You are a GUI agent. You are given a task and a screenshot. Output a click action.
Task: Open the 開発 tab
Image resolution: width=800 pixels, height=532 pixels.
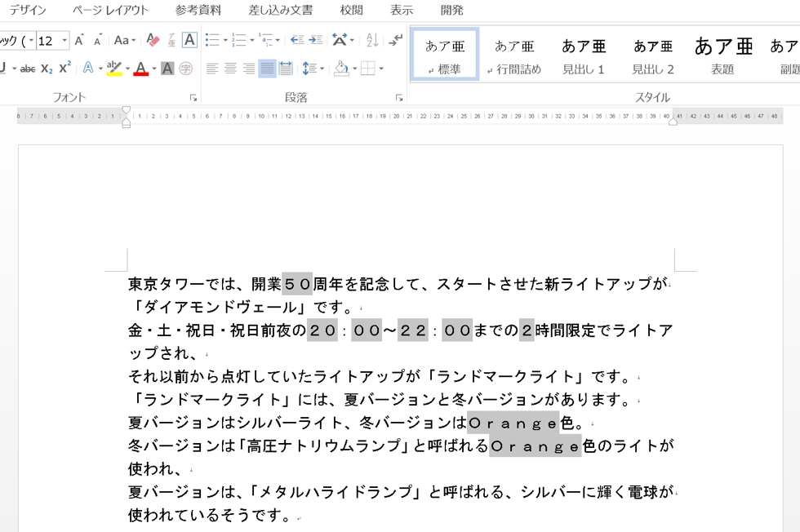[x=451, y=10]
